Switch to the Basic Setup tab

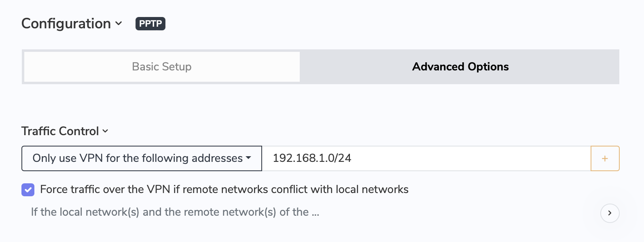(161, 66)
